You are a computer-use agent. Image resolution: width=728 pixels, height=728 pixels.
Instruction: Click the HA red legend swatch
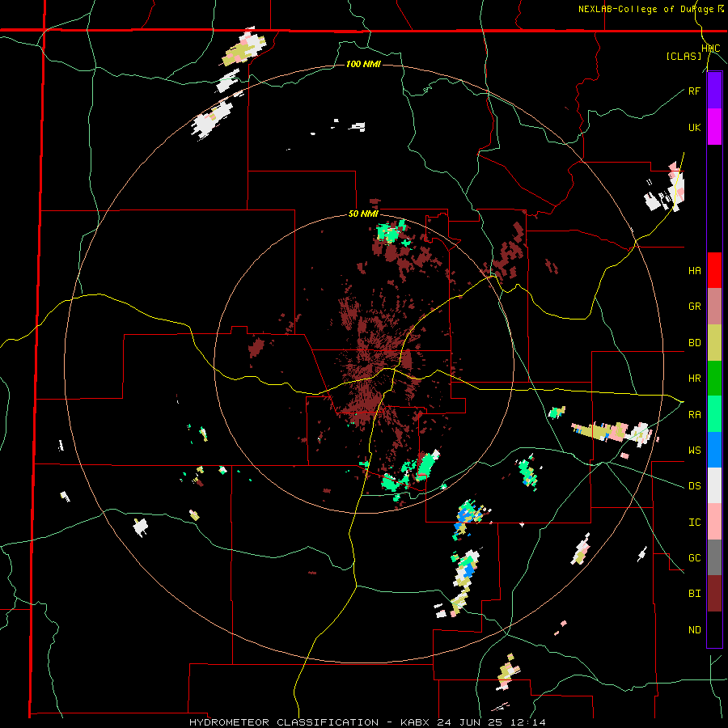(x=714, y=270)
